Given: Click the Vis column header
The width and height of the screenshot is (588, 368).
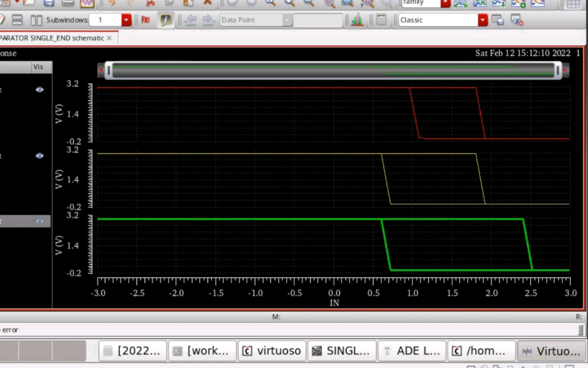Looking at the screenshot, I should point(38,67).
